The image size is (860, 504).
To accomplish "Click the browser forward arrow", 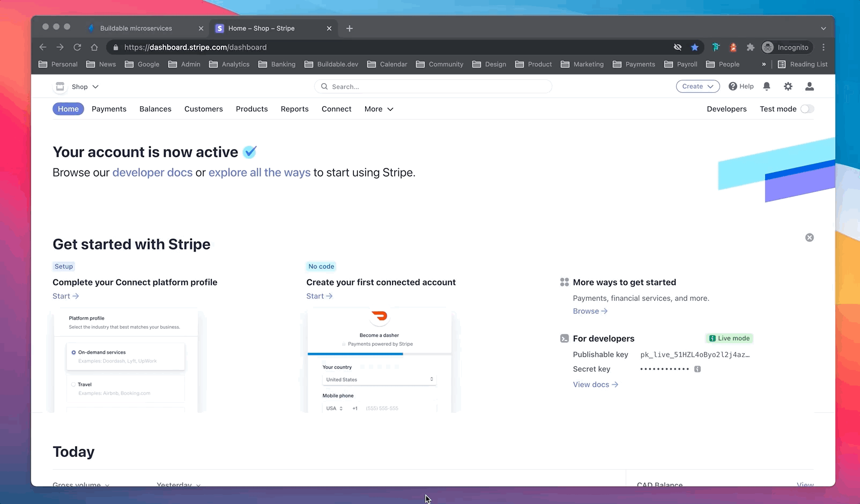I will [x=60, y=47].
